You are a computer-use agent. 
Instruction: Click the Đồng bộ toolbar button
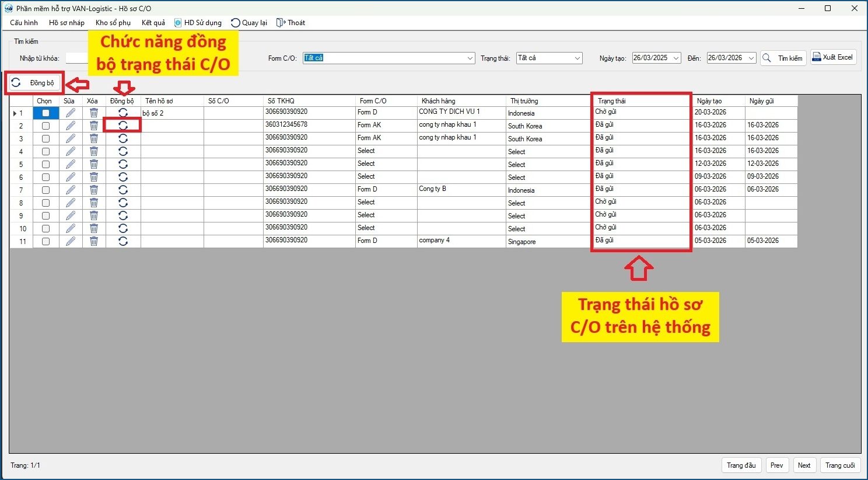click(35, 83)
